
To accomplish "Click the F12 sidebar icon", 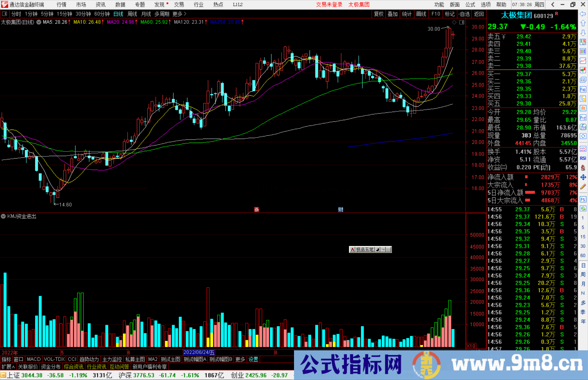I will 583,118.
